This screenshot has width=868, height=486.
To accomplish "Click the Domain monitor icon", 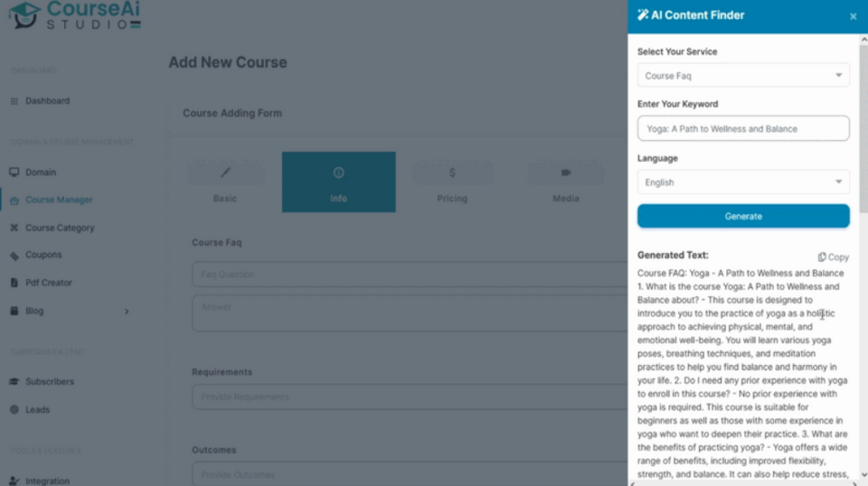I will pyautogui.click(x=14, y=172).
